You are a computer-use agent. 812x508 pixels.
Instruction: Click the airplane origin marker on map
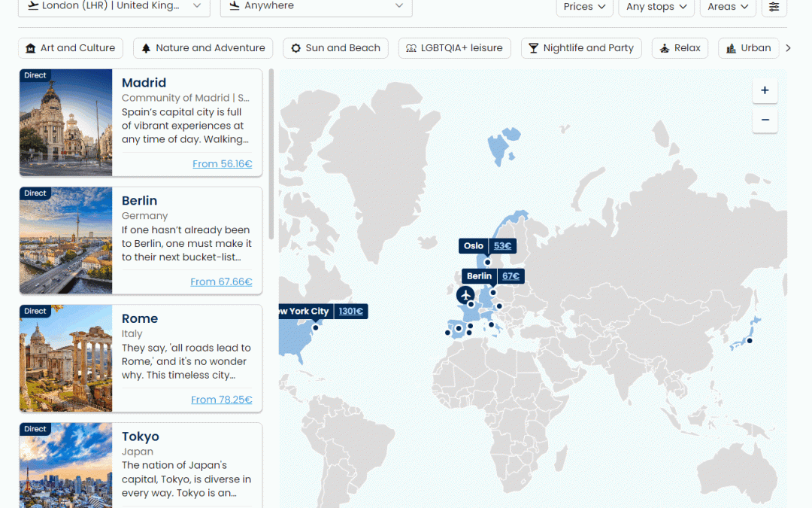point(466,294)
